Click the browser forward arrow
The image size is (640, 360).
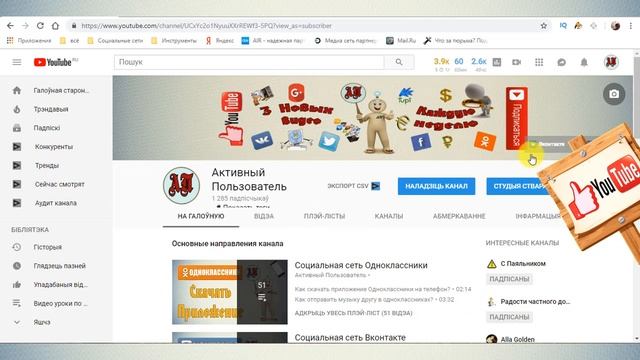coord(25,26)
